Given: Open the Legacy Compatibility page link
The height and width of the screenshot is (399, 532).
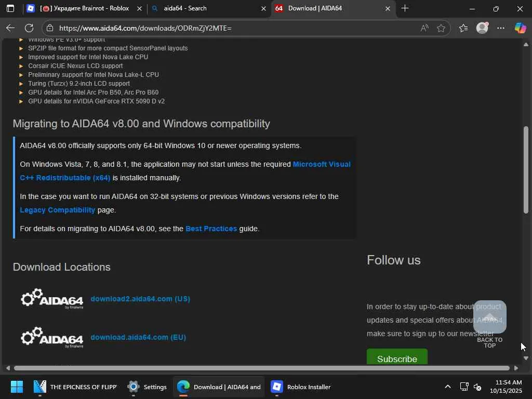Looking at the screenshot, I should point(57,210).
